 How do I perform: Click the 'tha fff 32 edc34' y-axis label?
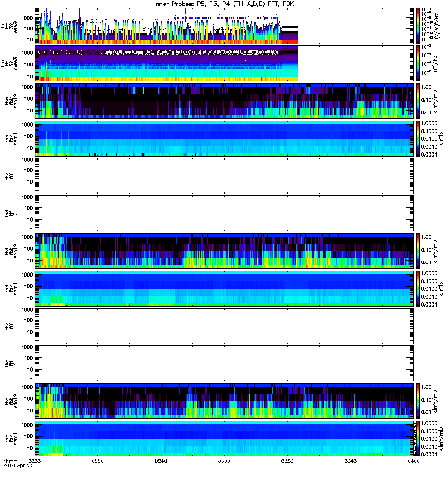click(10, 26)
